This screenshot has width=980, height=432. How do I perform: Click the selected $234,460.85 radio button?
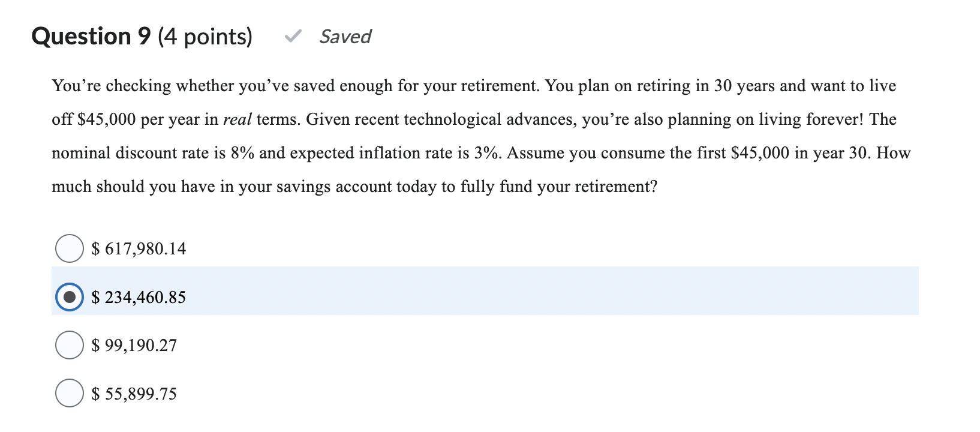69,296
